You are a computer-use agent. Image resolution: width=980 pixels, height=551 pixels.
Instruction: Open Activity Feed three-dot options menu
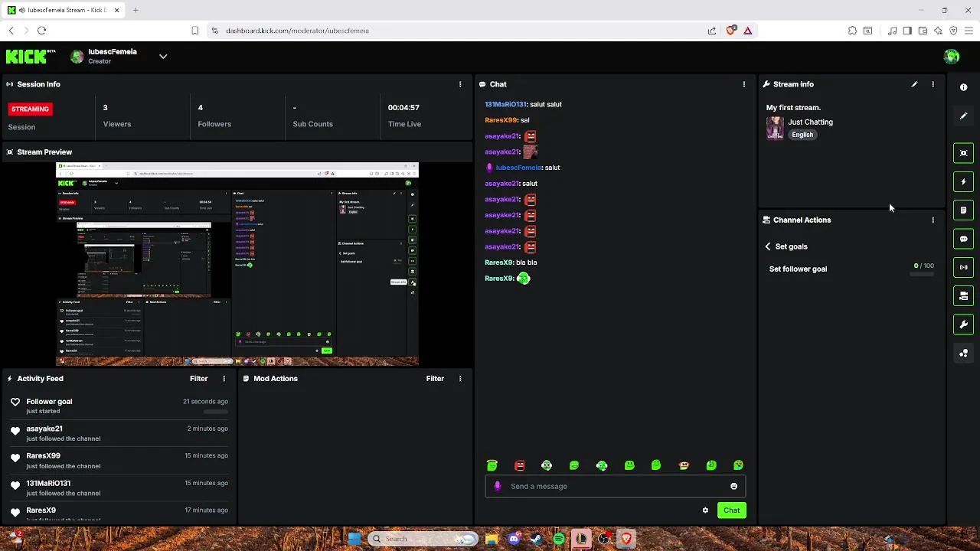pos(224,379)
